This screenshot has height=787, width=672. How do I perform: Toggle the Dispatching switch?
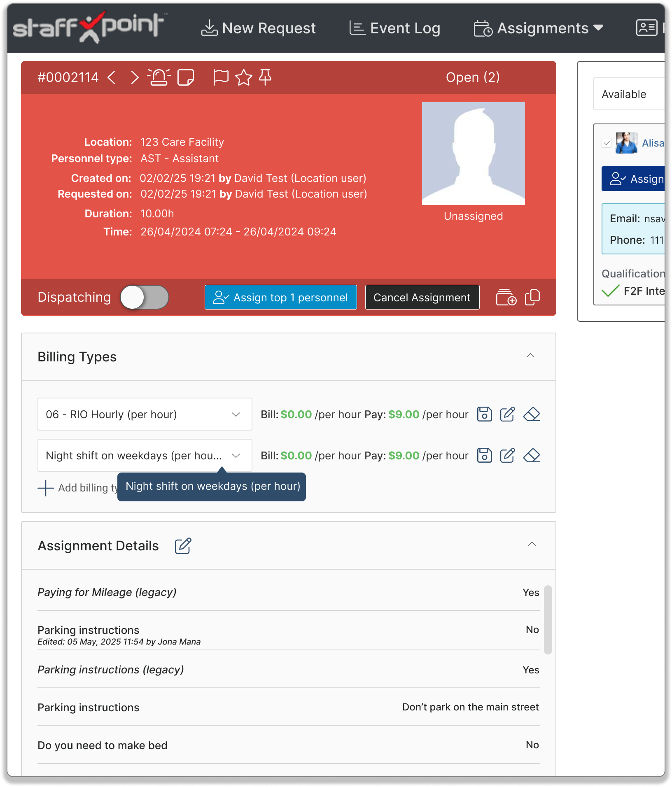point(145,297)
